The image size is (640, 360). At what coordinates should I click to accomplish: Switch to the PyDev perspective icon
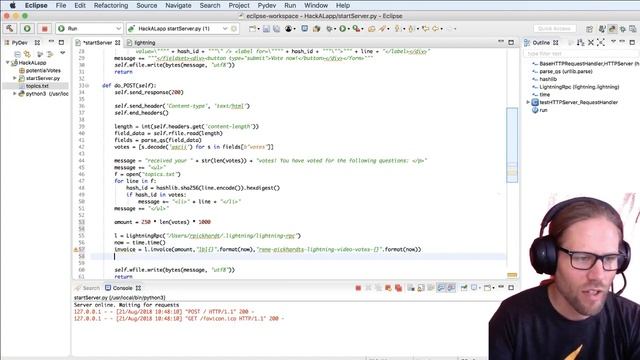[x=612, y=29]
